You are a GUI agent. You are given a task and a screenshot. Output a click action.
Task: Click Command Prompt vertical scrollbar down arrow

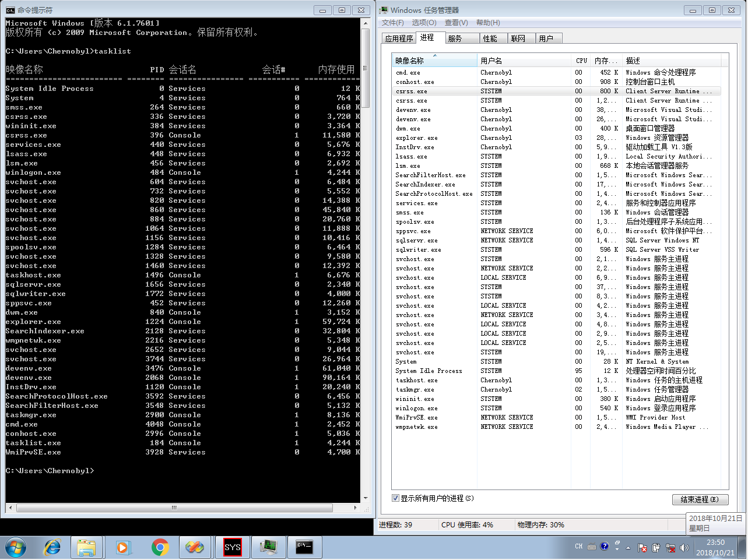[366, 498]
